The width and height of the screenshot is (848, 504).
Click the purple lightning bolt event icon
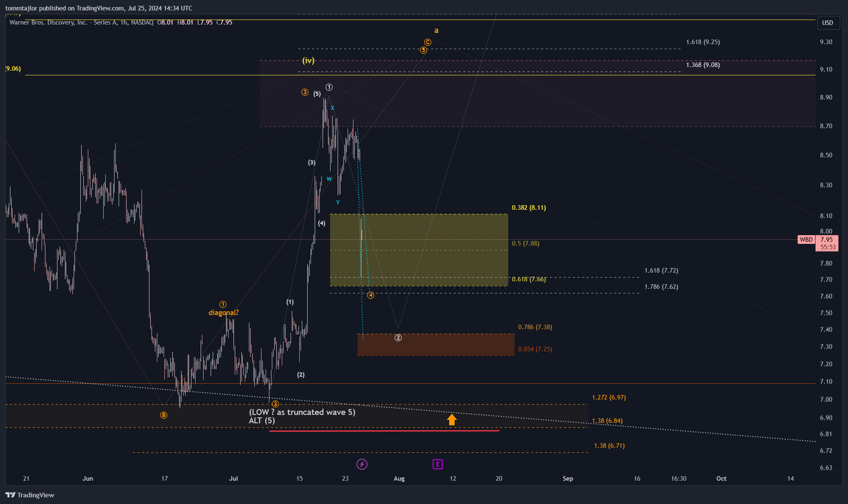[362, 464]
